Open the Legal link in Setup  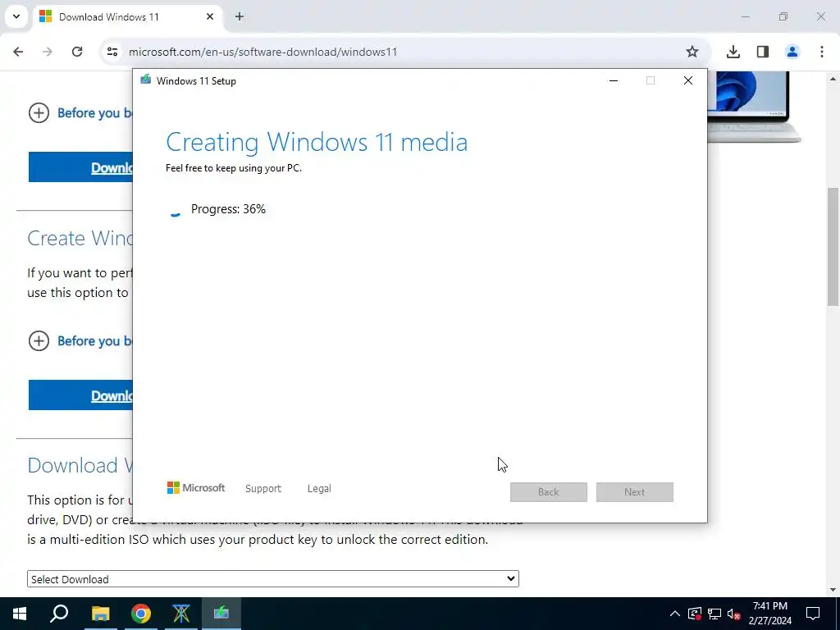click(319, 489)
